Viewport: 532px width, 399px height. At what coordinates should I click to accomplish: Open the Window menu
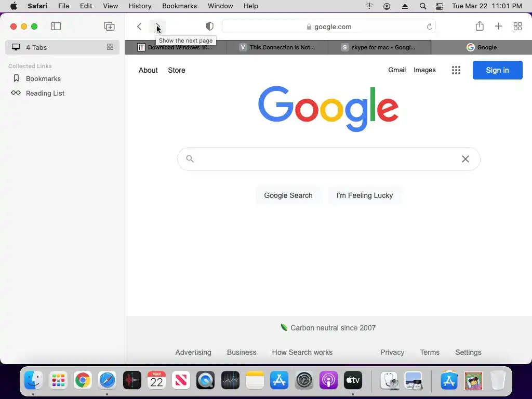pos(220,6)
